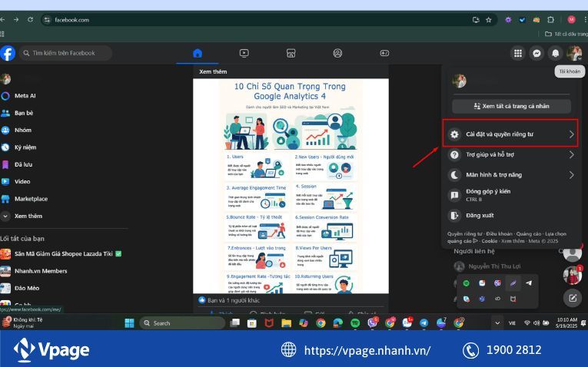Expand chevron beside 'Màn hình & trợ năng'
This screenshot has height=367, width=588.
[571, 175]
